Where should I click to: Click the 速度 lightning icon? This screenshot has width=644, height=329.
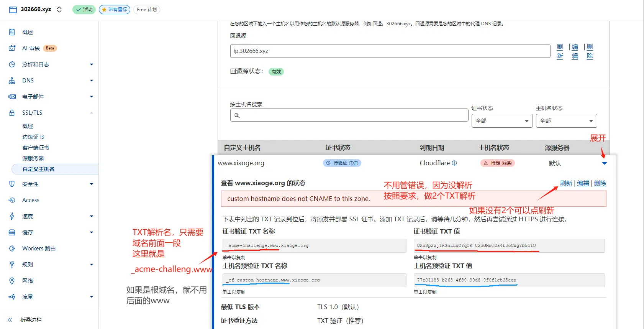(x=12, y=216)
